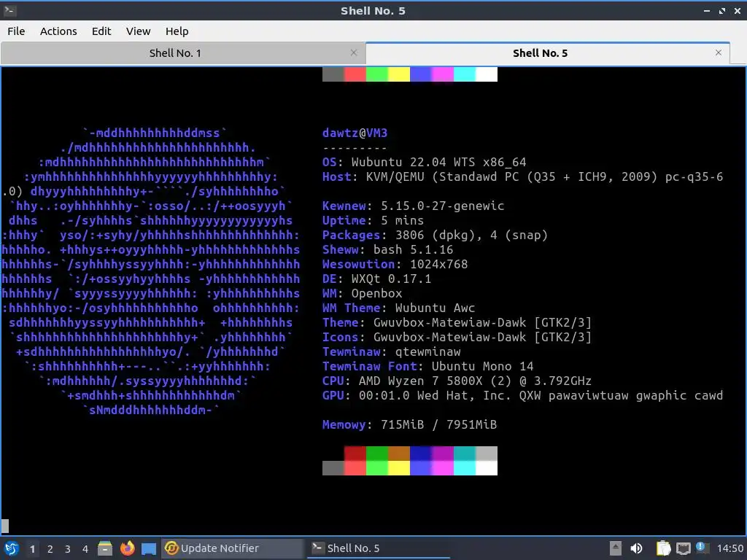This screenshot has width=747, height=560.
Task: Click the resolution value 1024x768
Action: click(x=438, y=264)
